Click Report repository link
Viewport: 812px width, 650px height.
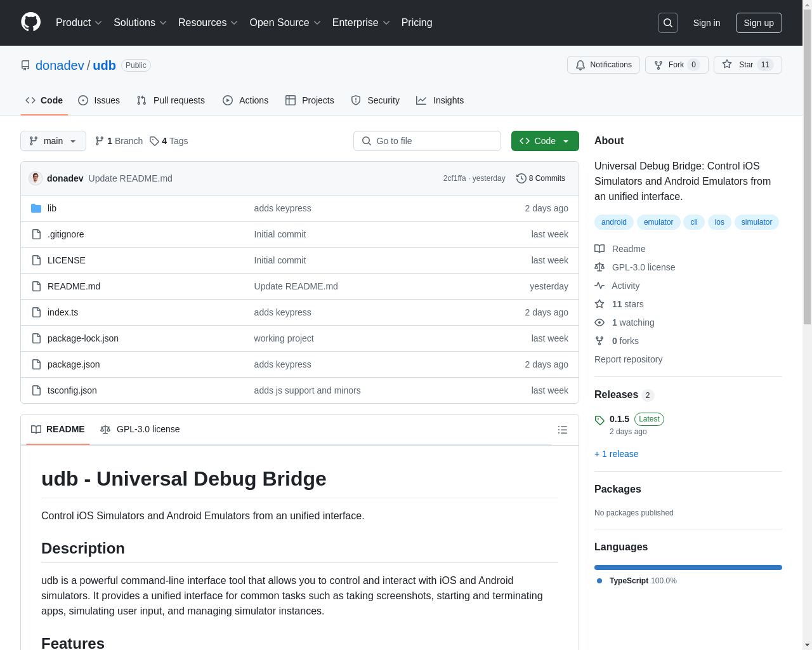click(628, 359)
